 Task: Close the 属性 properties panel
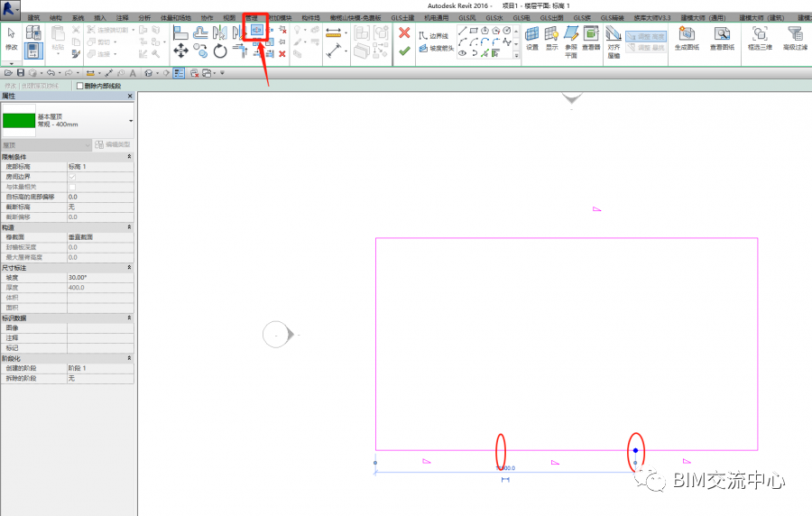point(130,97)
